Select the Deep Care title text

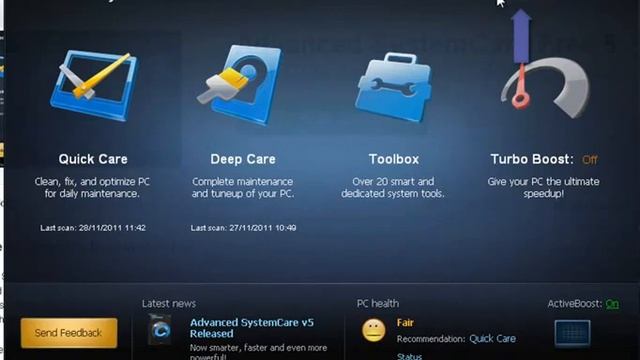pyautogui.click(x=243, y=159)
